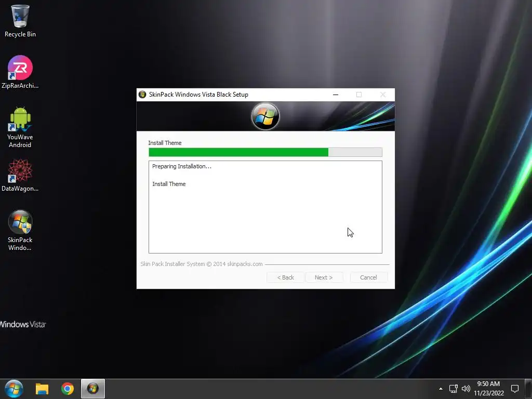Select the SkinPack Windo... desktop icon

point(20,230)
